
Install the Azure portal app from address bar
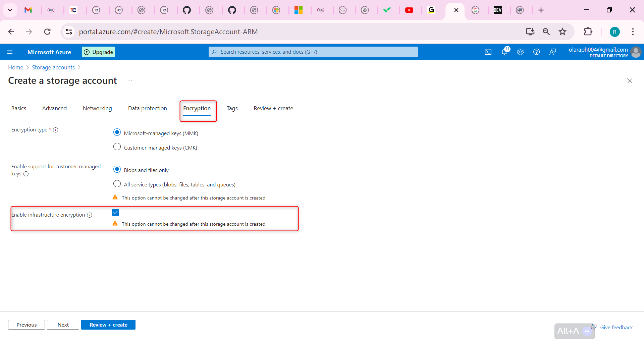[x=530, y=32]
